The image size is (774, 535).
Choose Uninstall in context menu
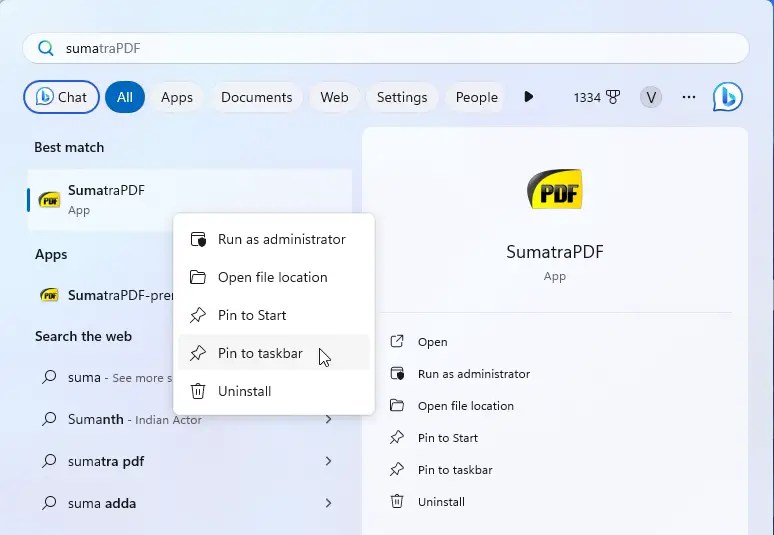(x=274, y=391)
